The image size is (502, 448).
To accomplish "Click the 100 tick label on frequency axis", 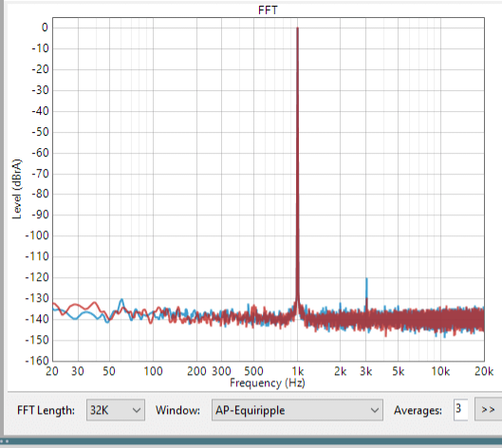I will point(153,371).
